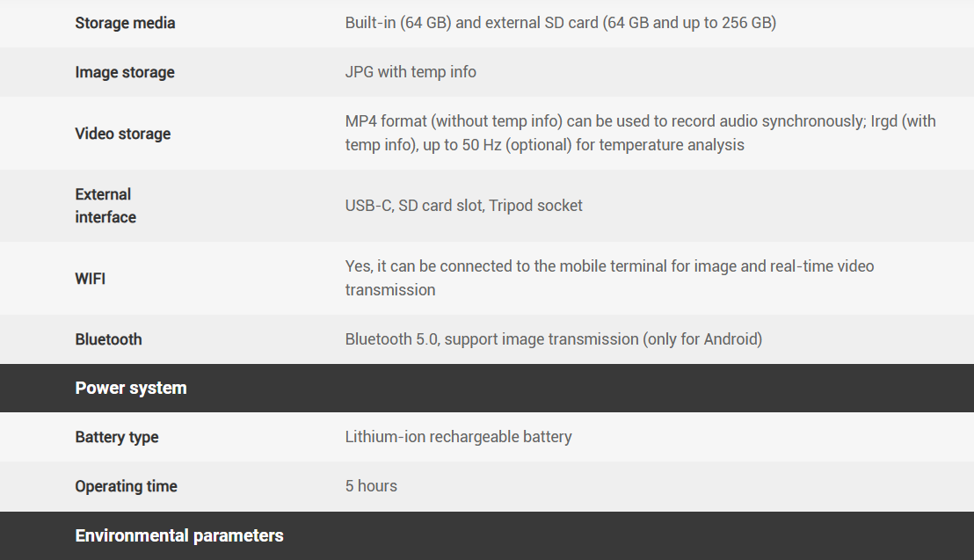Click the Environmental parameters section header
The height and width of the screenshot is (560, 974).
coord(179,535)
